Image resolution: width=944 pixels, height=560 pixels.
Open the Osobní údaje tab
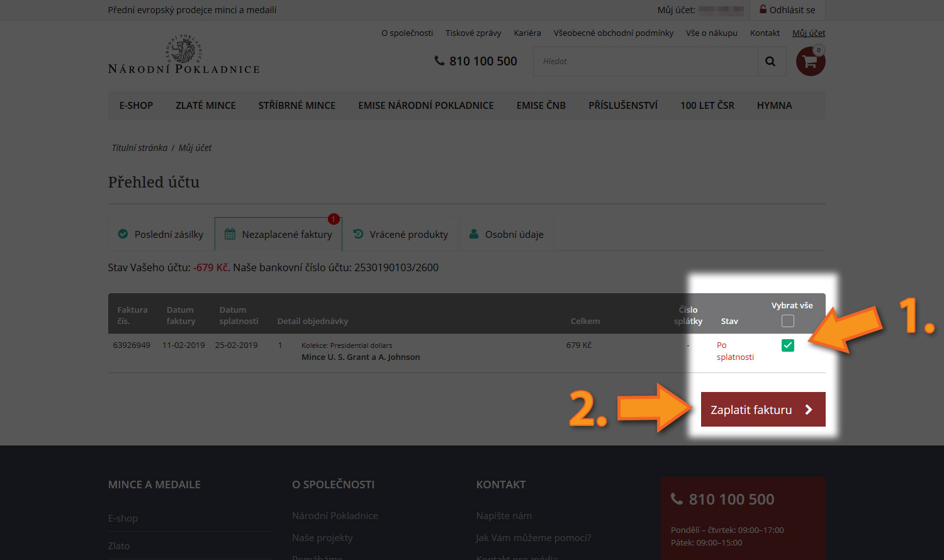[x=506, y=234]
